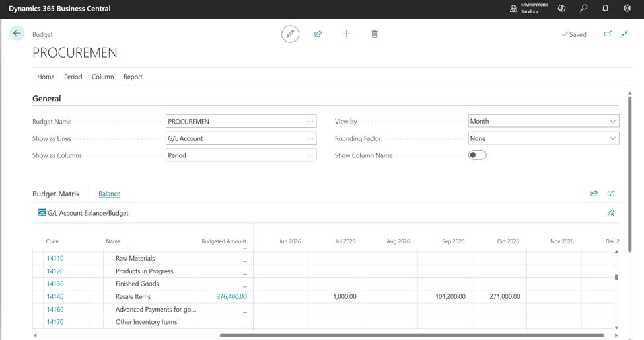
Task: Open Show as Columns lookup ellipsis
Action: 310,155
